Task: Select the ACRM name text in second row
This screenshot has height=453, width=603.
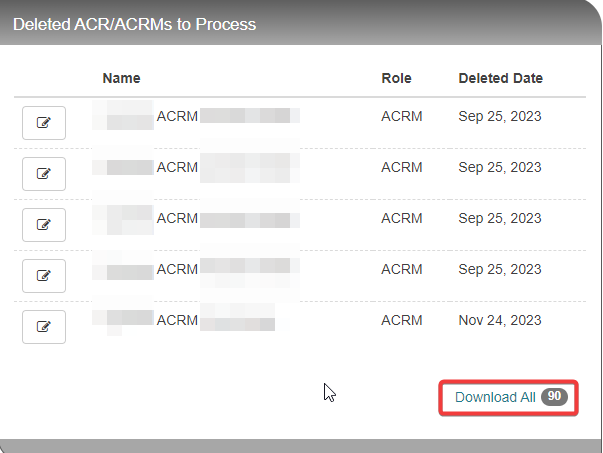Action: coord(177,167)
